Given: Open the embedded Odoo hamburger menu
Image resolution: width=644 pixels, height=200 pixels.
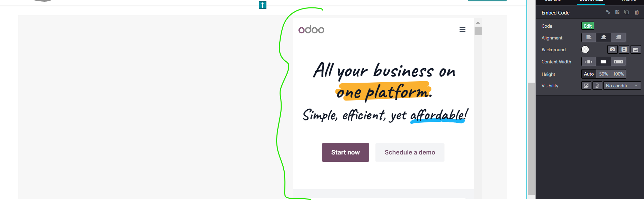Looking at the screenshot, I should click(462, 30).
